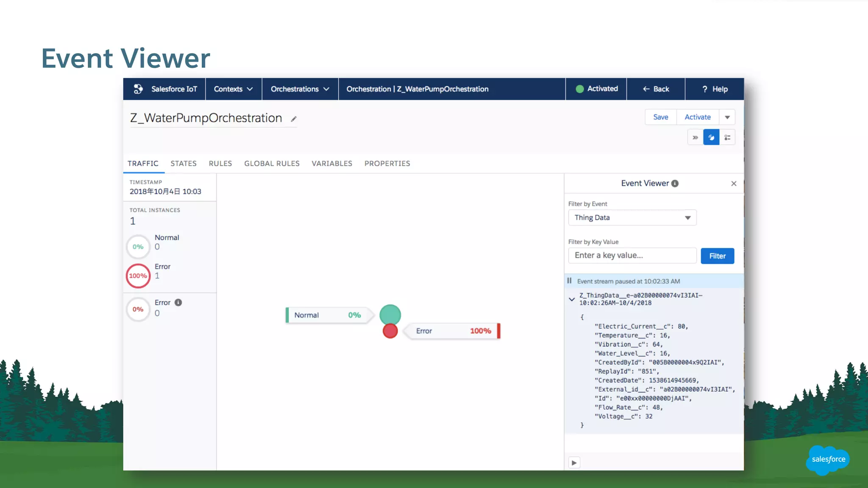The width and height of the screenshot is (868, 488).
Task: Click the Normal 0% progress ring
Action: (x=138, y=247)
